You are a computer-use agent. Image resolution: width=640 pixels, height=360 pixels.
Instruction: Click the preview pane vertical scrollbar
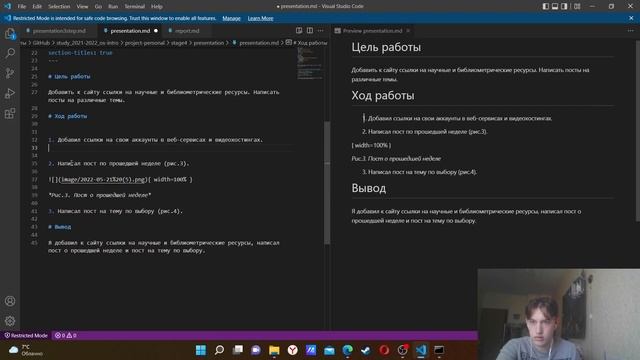[637, 131]
